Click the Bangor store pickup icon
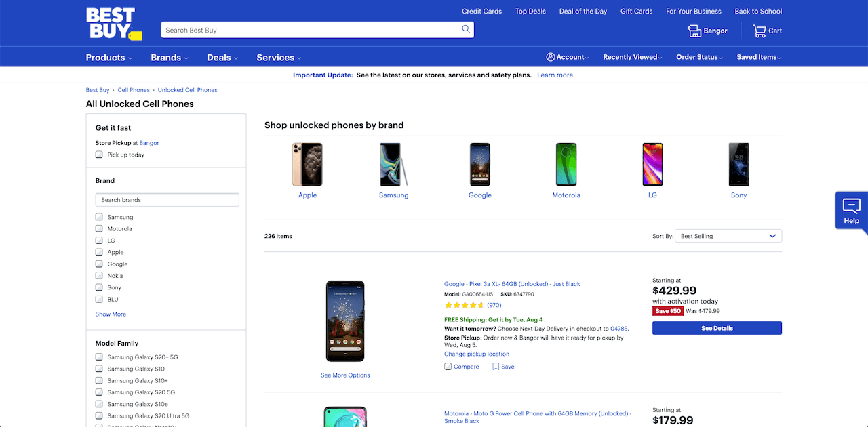This screenshot has width=868, height=427. point(693,30)
